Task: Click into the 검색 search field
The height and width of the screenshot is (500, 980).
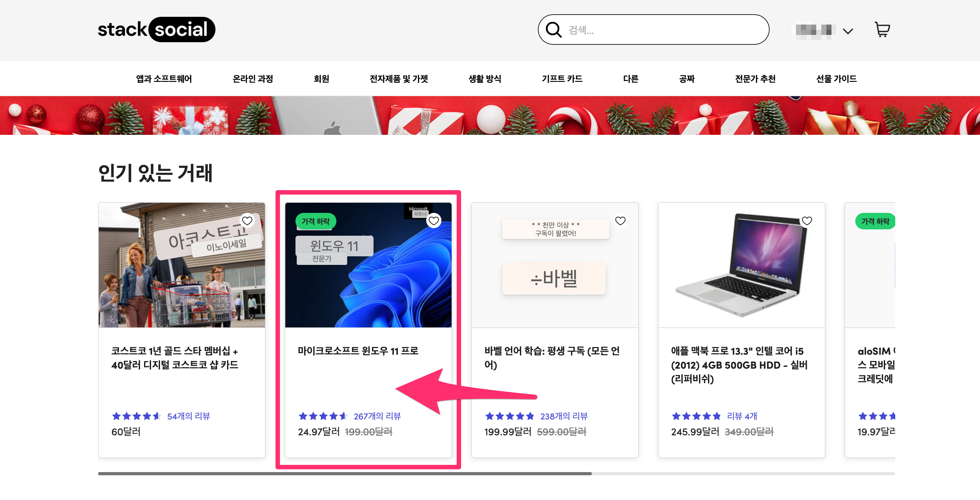Action: 662,30
